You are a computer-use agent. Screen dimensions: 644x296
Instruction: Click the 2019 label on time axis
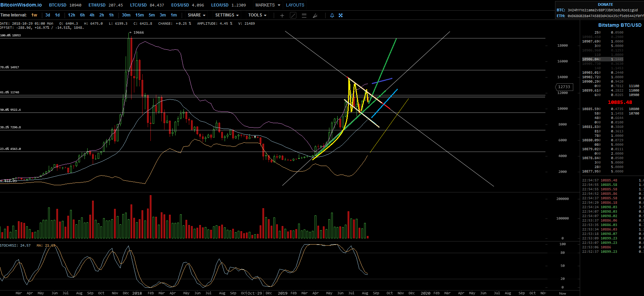click(x=283, y=293)
